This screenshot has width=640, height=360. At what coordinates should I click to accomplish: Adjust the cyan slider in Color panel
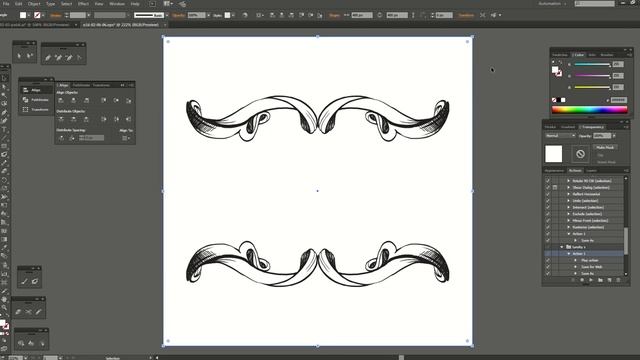coord(592,64)
